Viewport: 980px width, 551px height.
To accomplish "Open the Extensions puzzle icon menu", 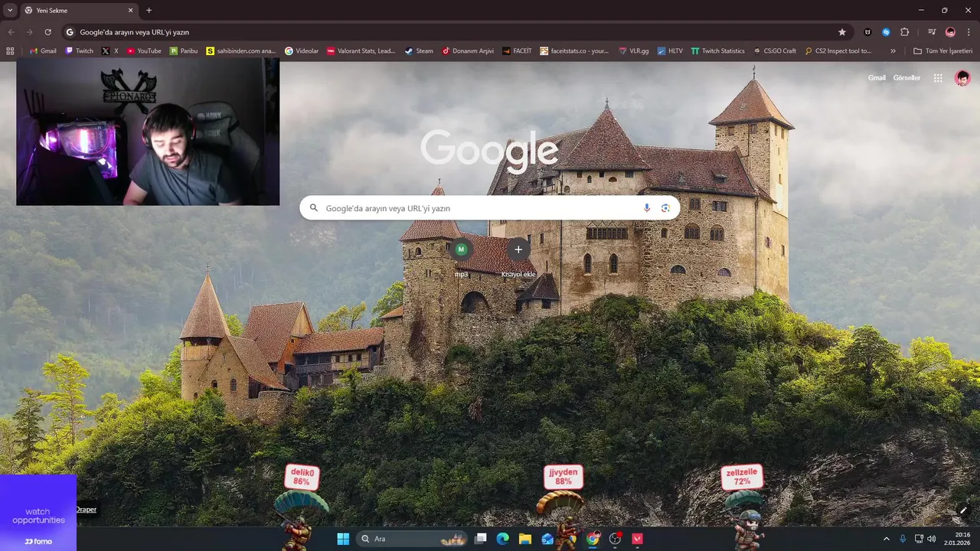I will click(905, 32).
